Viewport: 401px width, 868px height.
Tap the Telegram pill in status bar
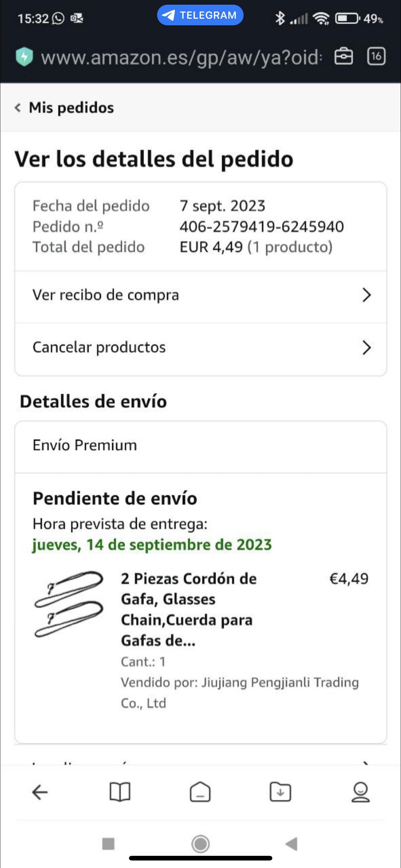pyautogui.click(x=200, y=15)
